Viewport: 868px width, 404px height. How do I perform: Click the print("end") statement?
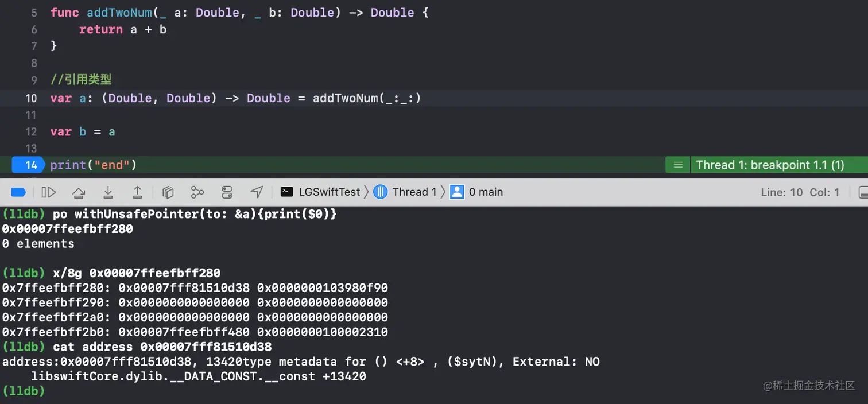point(94,165)
